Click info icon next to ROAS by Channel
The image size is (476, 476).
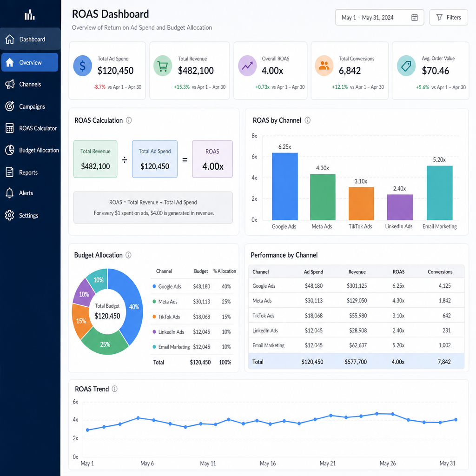308,120
